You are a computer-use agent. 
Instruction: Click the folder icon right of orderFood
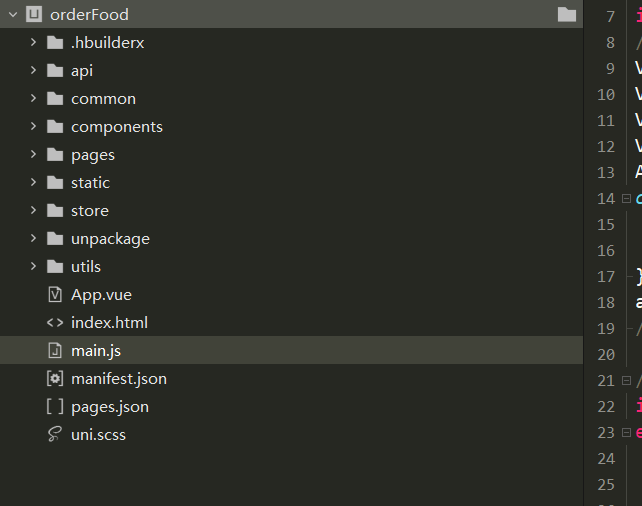coord(567,15)
